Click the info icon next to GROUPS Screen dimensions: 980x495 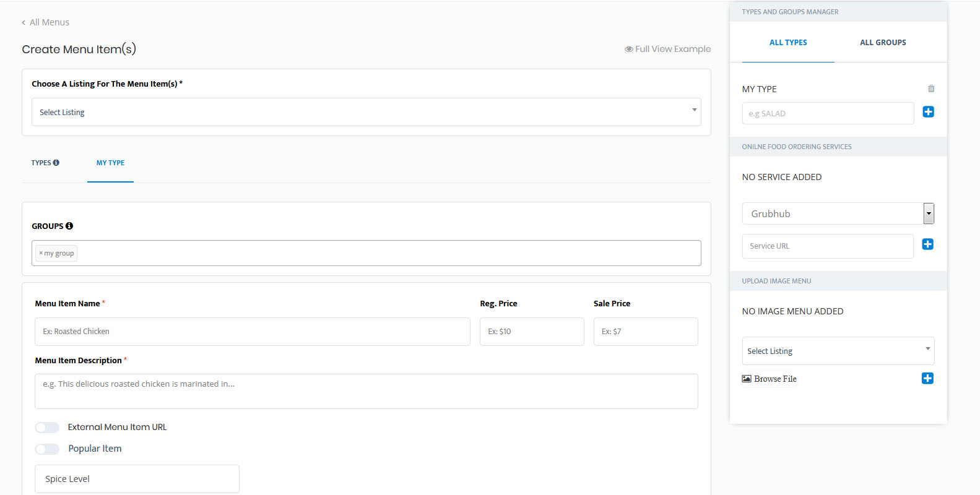pos(69,226)
